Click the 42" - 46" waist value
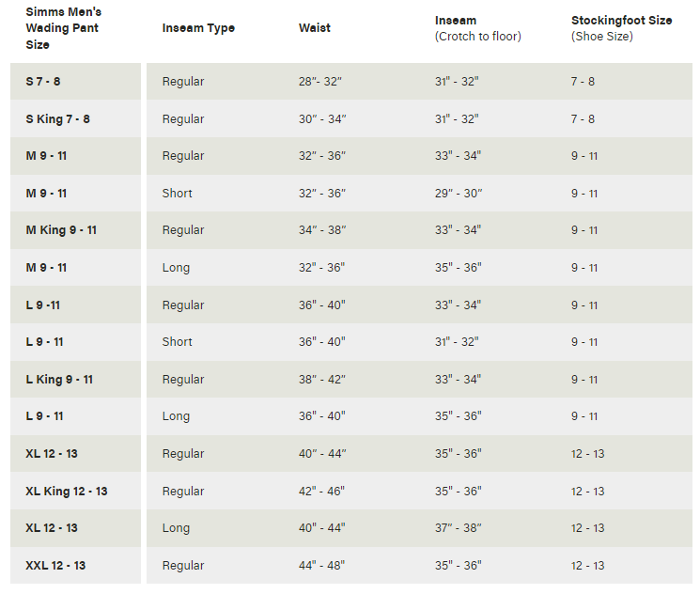The height and width of the screenshot is (594, 700). (322, 492)
